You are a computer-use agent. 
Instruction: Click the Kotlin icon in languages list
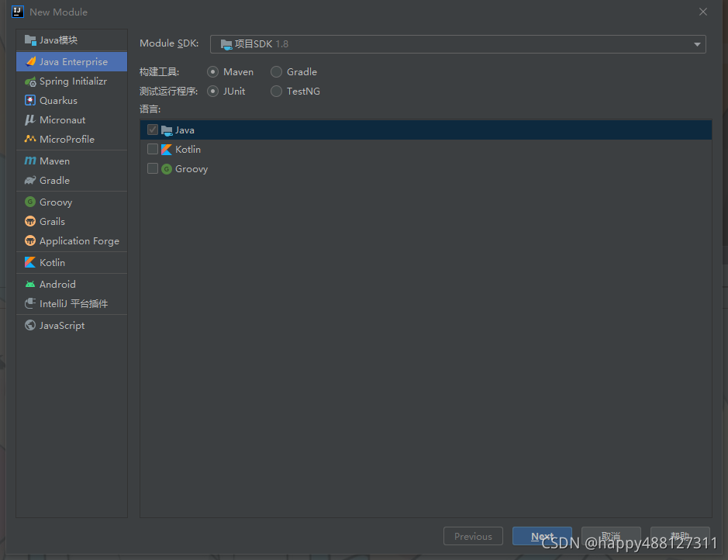[167, 150]
